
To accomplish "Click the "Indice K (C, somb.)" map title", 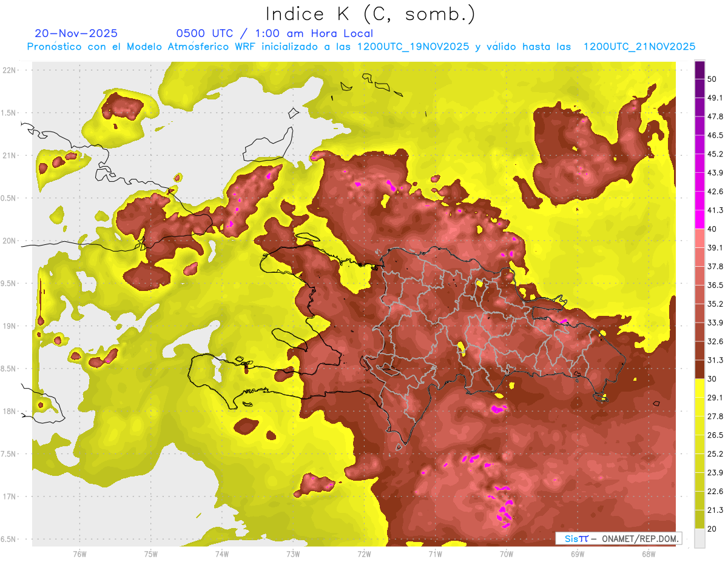I will point(371,15).
